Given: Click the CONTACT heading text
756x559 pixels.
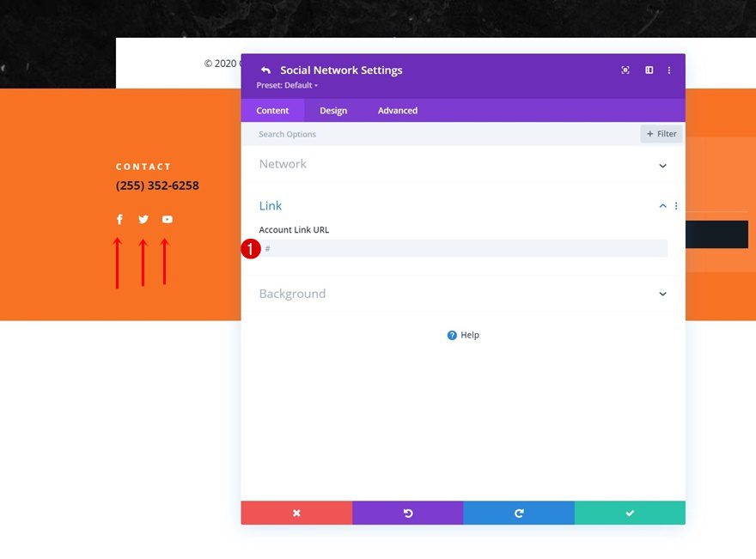Looking at the screenshot, I should (x=143, y=167).
